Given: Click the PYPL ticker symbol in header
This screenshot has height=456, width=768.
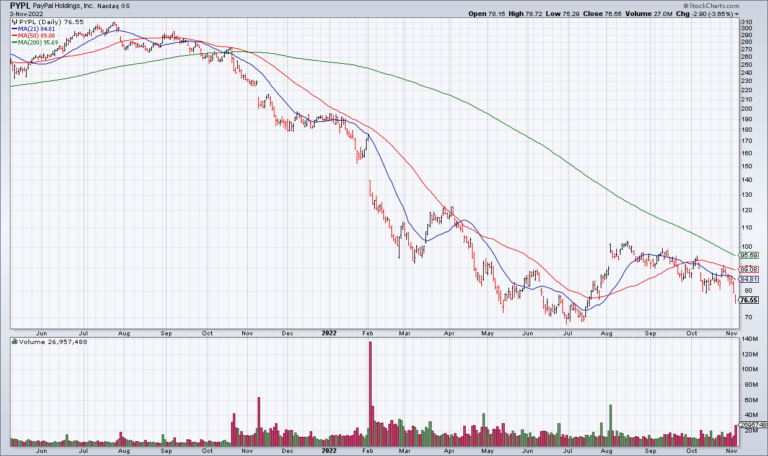Looking at the screenshot, I should [x=21, y=6].
